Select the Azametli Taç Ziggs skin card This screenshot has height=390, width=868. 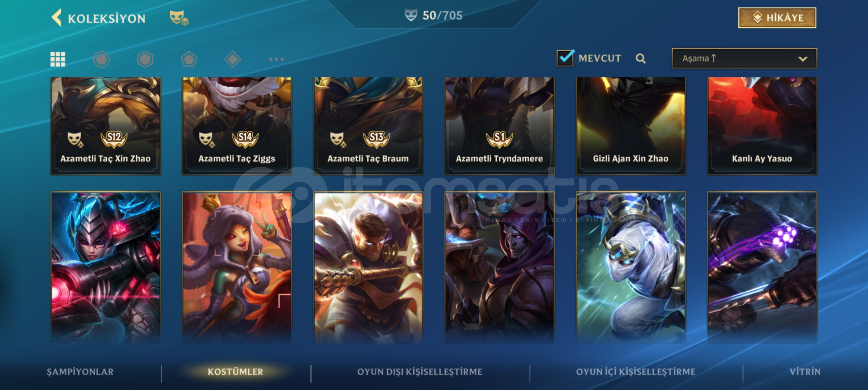coord(237,126)
